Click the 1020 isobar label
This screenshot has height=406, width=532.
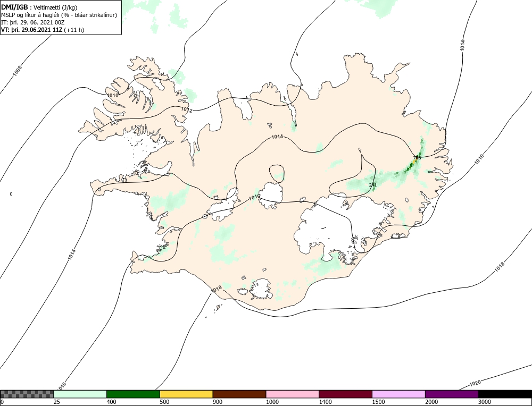point(475,383)
